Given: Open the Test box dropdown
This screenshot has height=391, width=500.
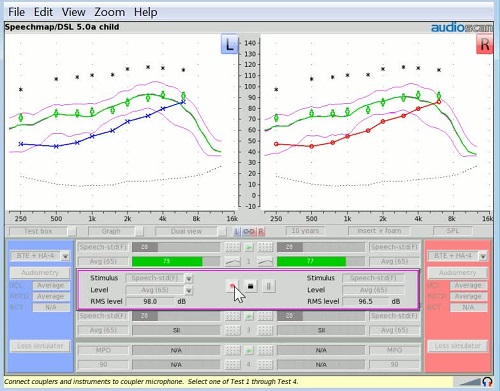Looking at the screenshot, I should [43, 231].
